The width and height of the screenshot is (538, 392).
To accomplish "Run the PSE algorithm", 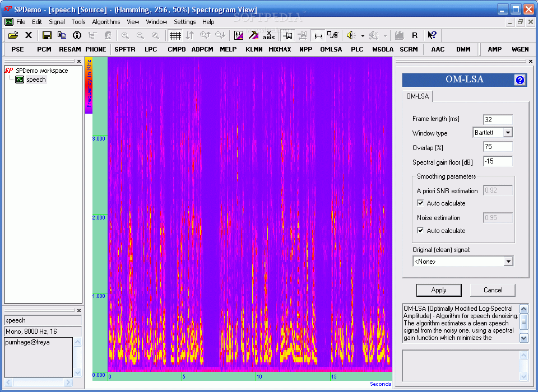I will point(17,49).
